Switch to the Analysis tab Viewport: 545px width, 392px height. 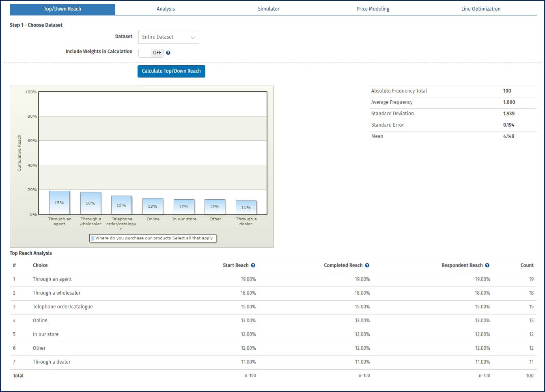click(166, 9)
